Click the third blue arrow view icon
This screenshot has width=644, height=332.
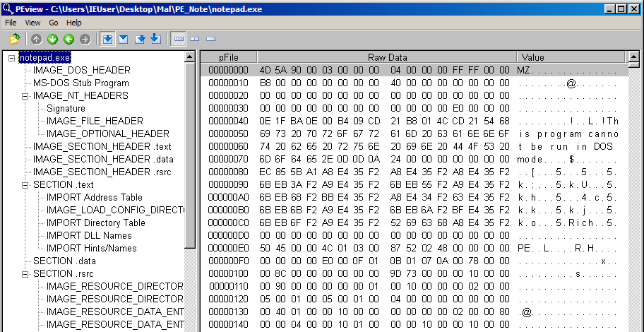coord(140,39)
